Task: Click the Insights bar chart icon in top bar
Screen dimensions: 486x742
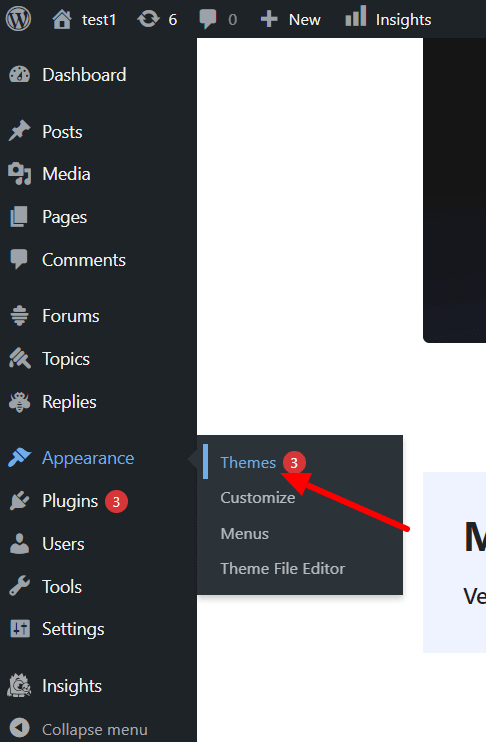Action: coord(355,16)
